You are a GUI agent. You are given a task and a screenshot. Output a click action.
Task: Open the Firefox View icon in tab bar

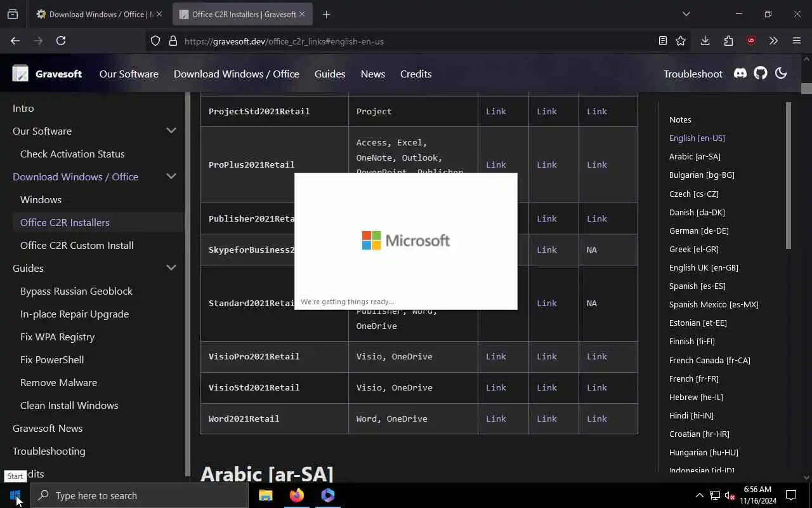click(x=13, y=14)
